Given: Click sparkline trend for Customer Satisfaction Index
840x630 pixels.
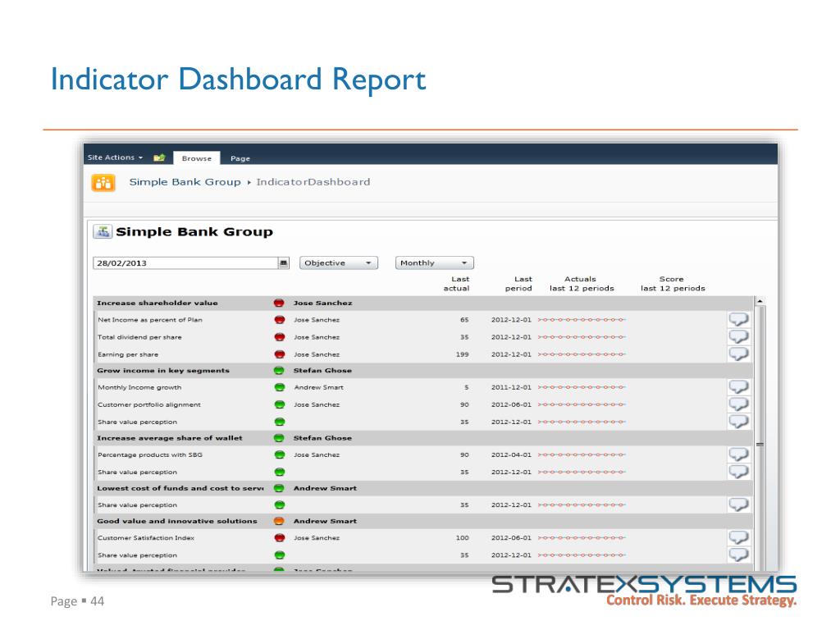Looking at the screenshot, I should pyautogui.click(x=582, y=538).
